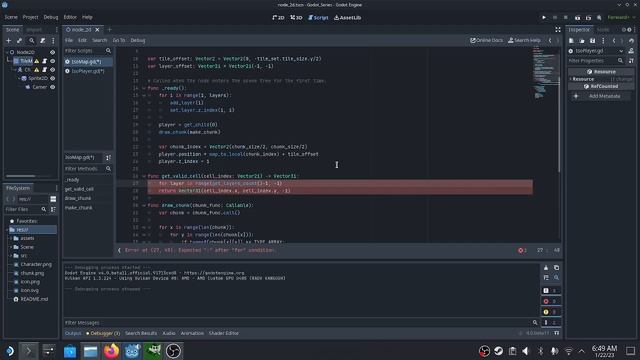Fold the get_valid_cell function code
This screenshot has height=360, width=640.
tap(144, 176)
